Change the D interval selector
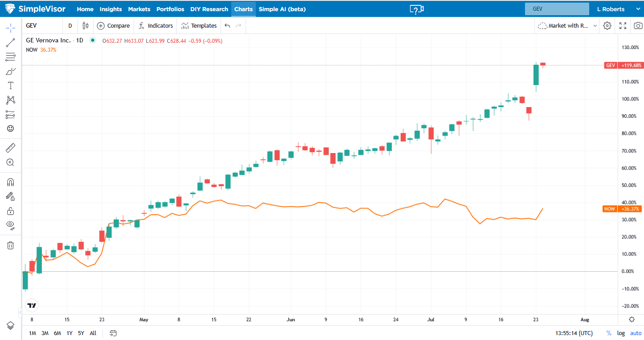The width and height of the screenshot is (644, 340). pyautogui.click(x=70, y=26)
